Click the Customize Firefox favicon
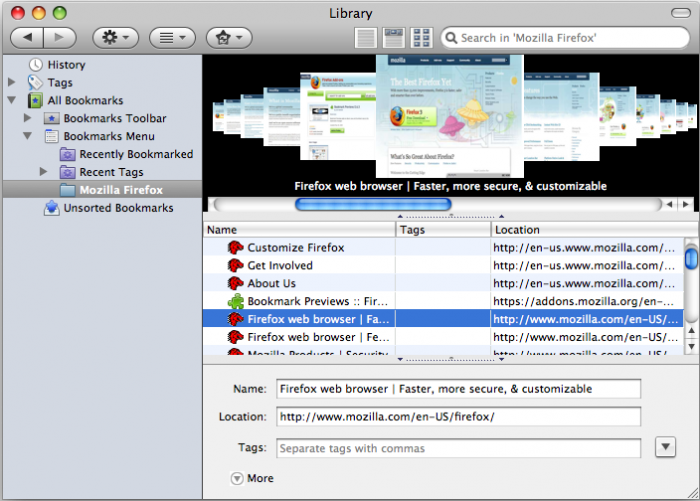Viewport: 700px width, 501px height. (235, 247)
